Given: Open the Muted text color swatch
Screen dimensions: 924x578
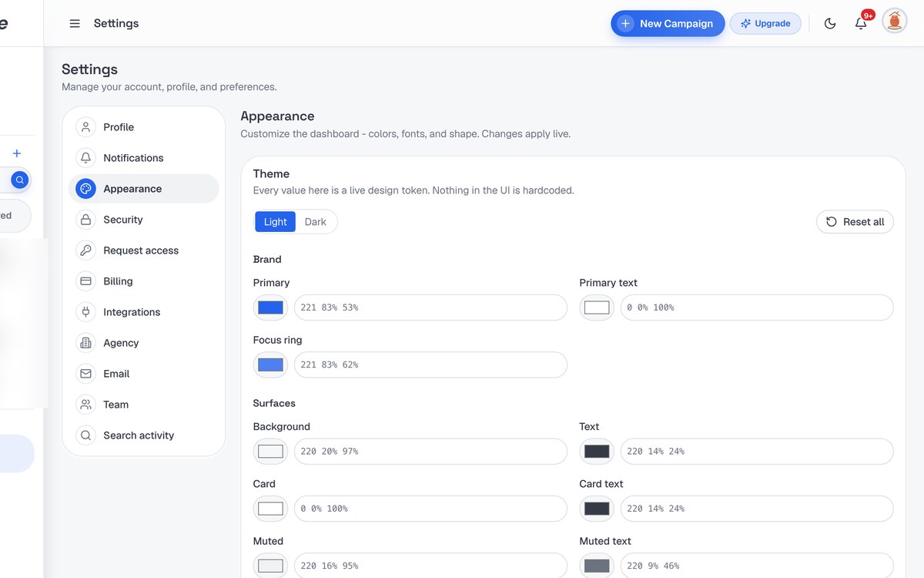Looking at the screenshot, I should click(x=597, y=566).
